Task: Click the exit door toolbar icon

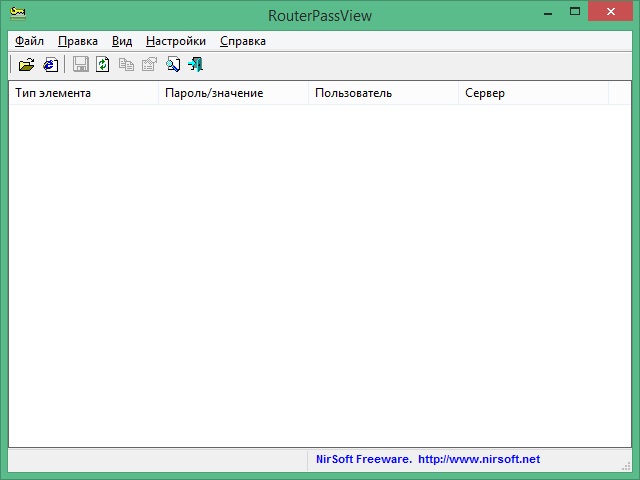Action: [x=196, y=64]
